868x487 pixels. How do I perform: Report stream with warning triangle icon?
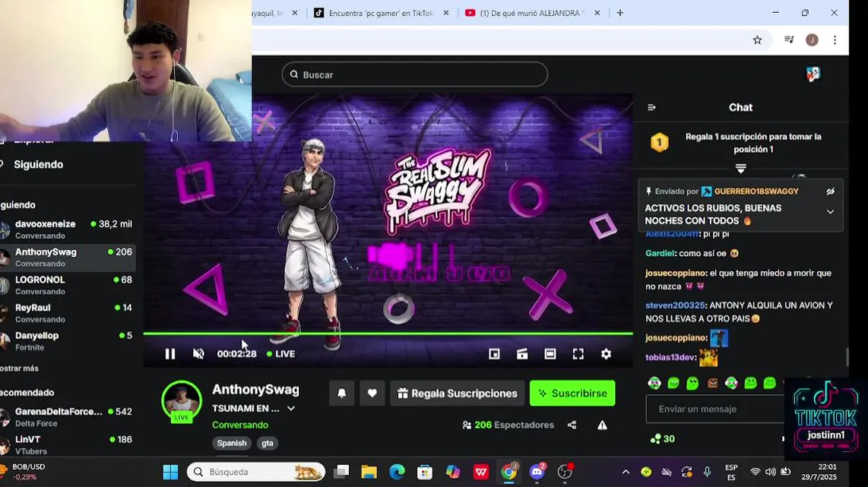[602, 425]
